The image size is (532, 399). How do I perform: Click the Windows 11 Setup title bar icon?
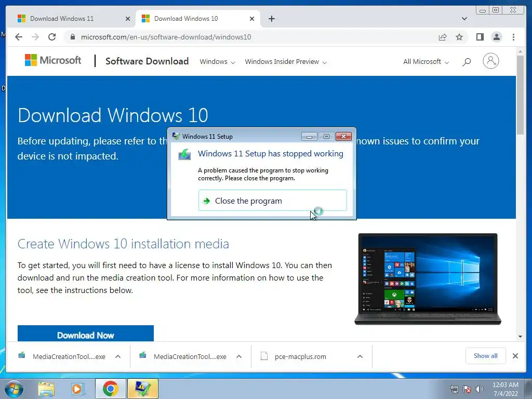(176, 137)
